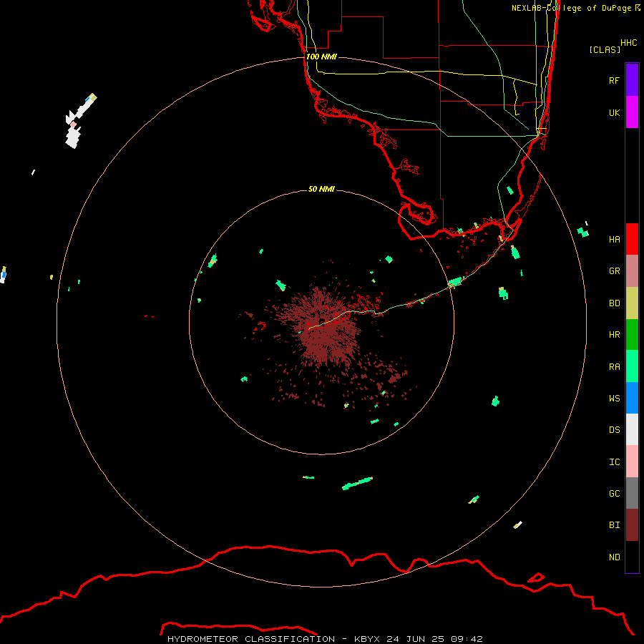
Task: Click the UK legend label
Action: click(x=614, y=112)
